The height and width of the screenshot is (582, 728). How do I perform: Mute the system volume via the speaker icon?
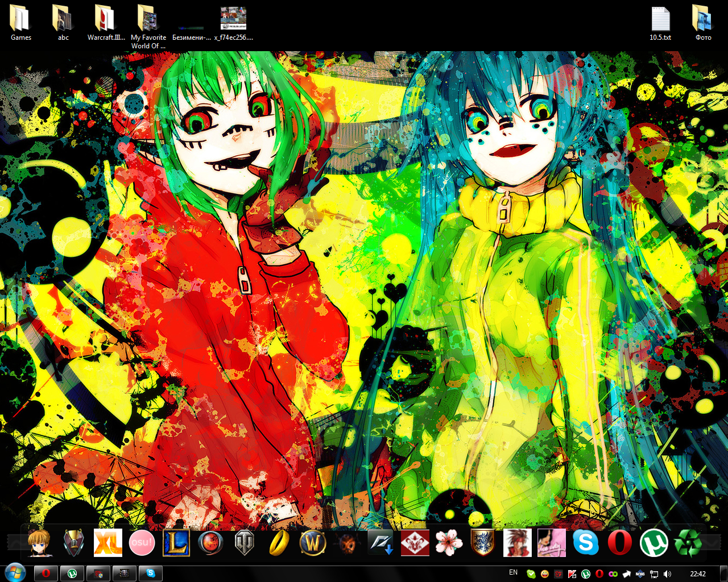point(667,573)
